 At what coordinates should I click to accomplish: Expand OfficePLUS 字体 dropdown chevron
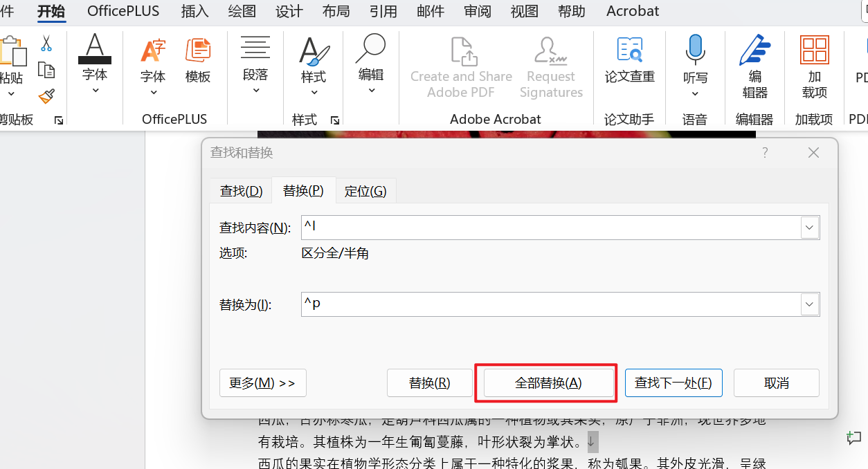153,93
